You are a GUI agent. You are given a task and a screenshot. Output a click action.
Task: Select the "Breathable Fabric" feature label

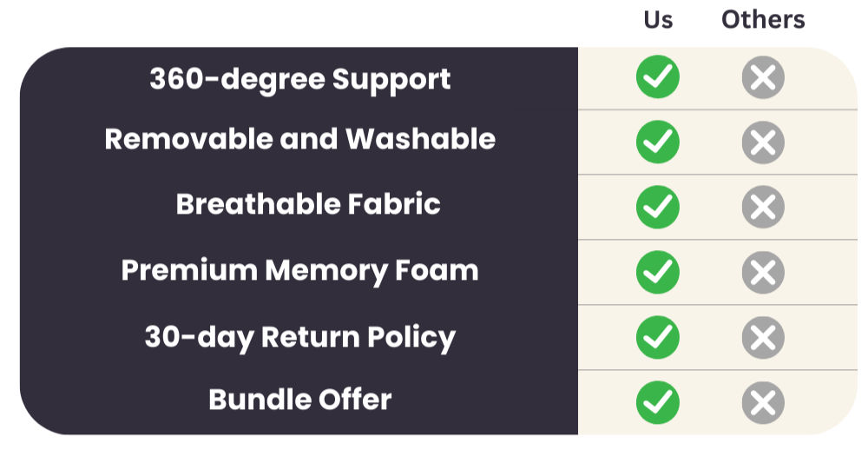tap(308, 204)
